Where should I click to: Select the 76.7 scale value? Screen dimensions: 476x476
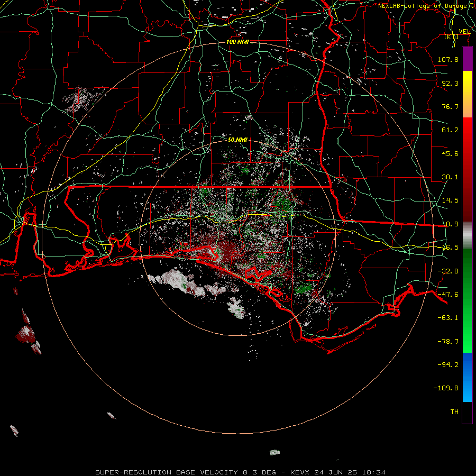450,106
